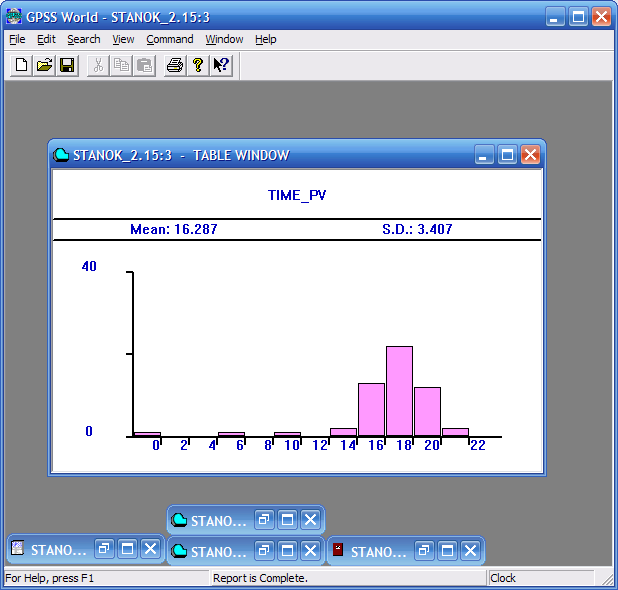Save the model with floppy disk icon

point(67,65)
